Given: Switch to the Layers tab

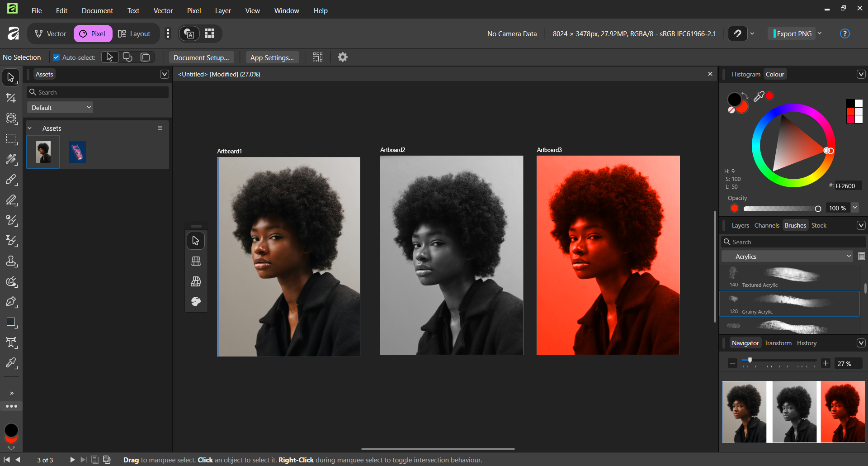Looking at the screenshot, I should pyautogui.click(x=740, y=225).
